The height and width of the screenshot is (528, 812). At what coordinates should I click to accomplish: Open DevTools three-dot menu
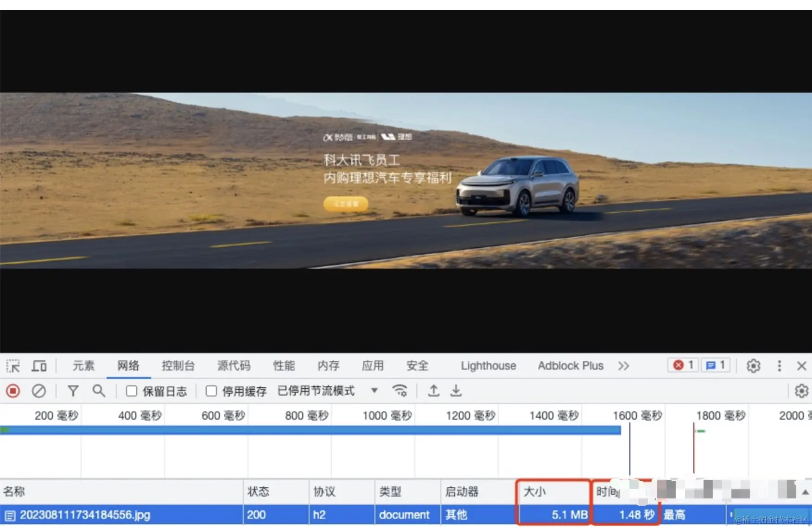(779, 366)
